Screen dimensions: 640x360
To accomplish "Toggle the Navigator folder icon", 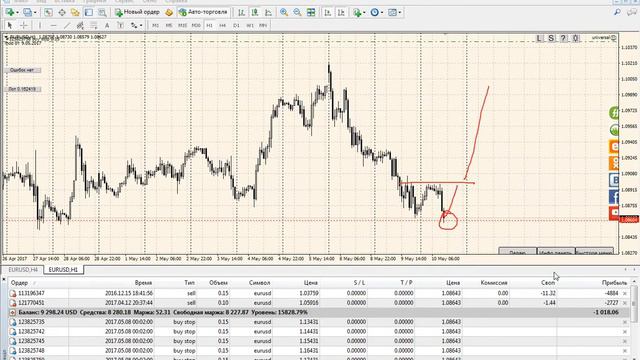I will tap(75, 12).
